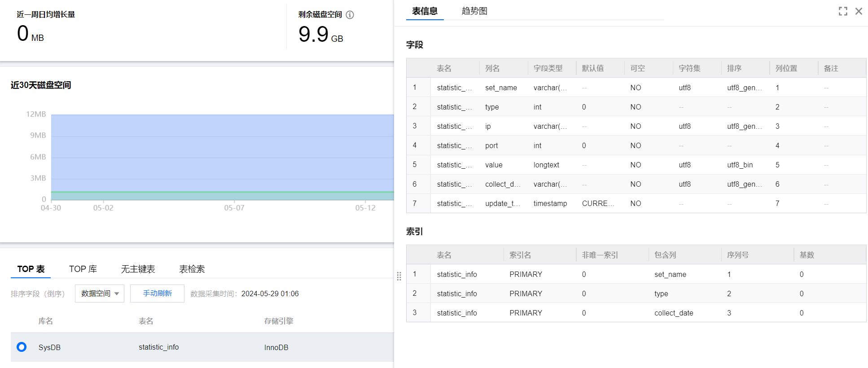Screen dimensions: 868x368
Task: Click the statistic_info table name in TOP 表
Action: coord(158,347)
